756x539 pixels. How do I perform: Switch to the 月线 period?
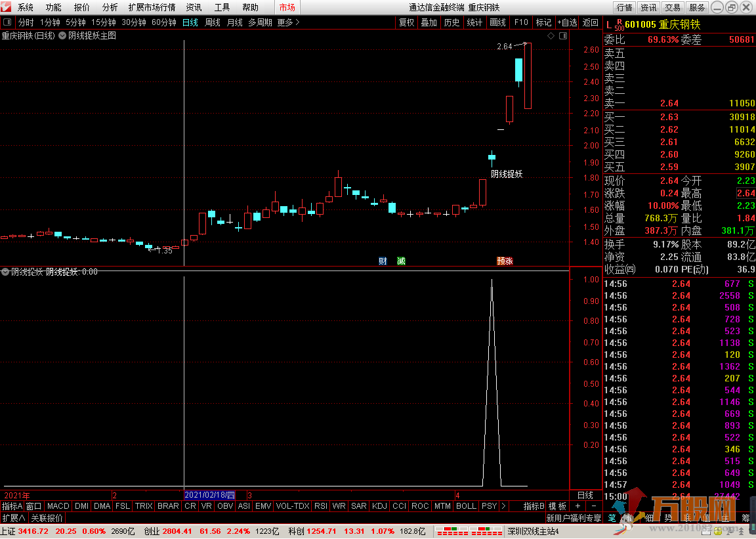(235, 22)
